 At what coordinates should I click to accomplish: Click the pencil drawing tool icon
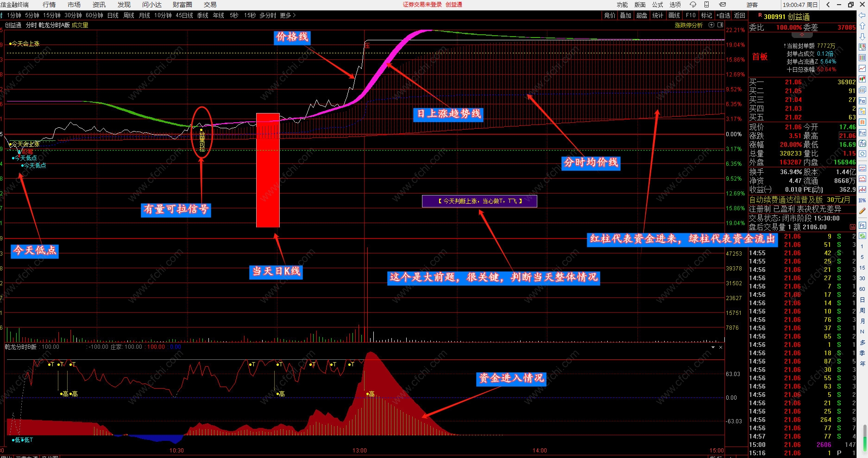tap(862, 211)
